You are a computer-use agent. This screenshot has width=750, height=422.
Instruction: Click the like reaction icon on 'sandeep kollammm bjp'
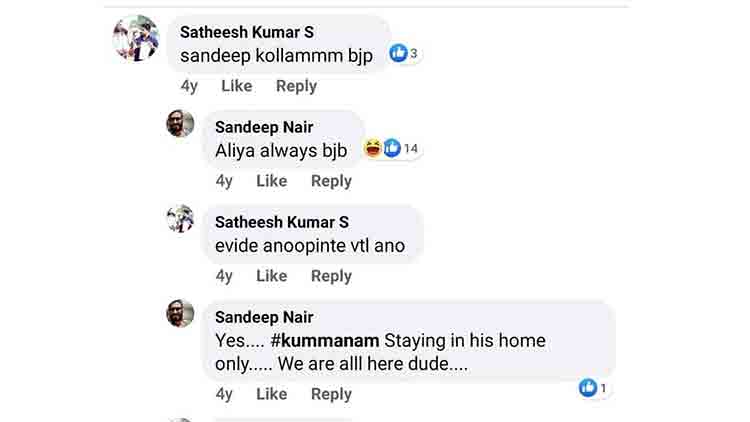pyautogui.click(x=398, y=53)
